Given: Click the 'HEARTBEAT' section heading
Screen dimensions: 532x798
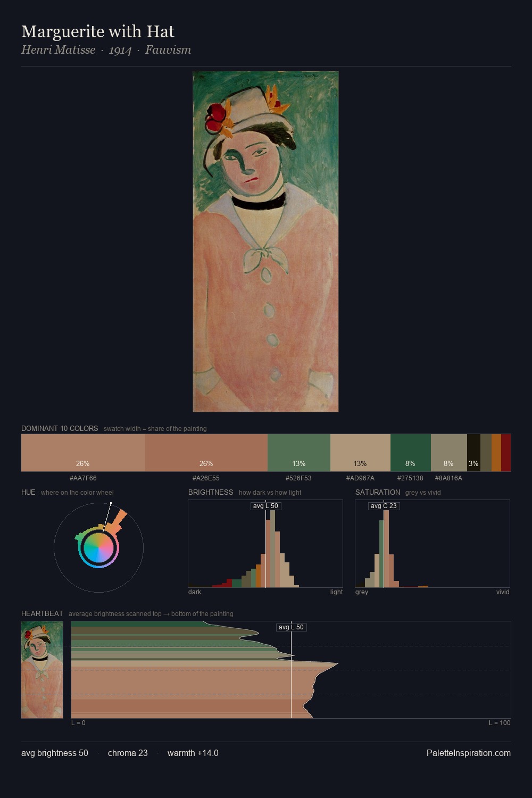Looking at the screenshot, I should 42,613.
